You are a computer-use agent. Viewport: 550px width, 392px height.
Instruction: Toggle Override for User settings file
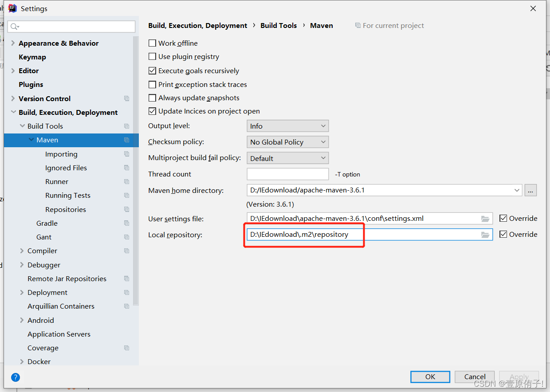point(503,218)
